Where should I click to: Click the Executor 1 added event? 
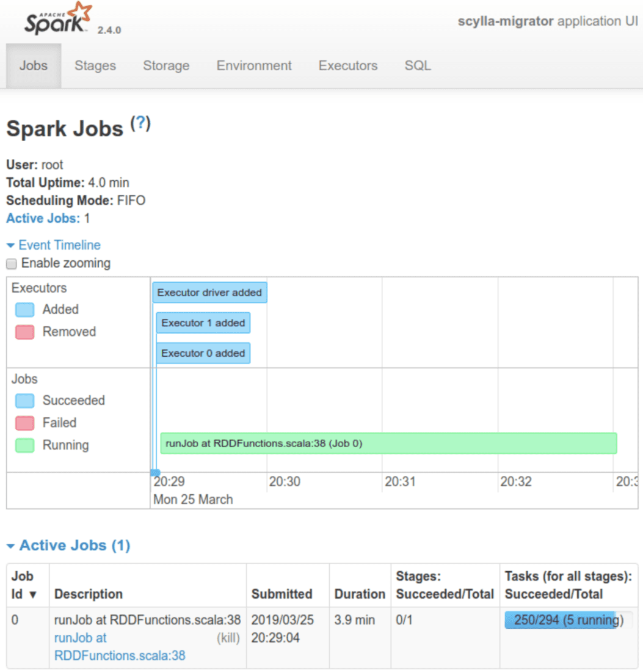point(203,323)
